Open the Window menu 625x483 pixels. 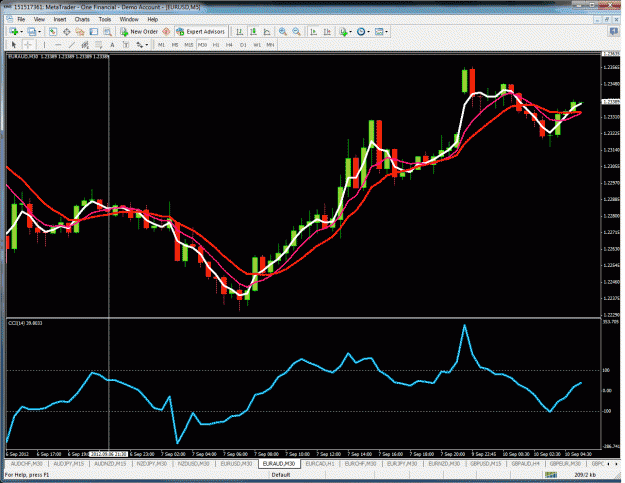(129, 19)
